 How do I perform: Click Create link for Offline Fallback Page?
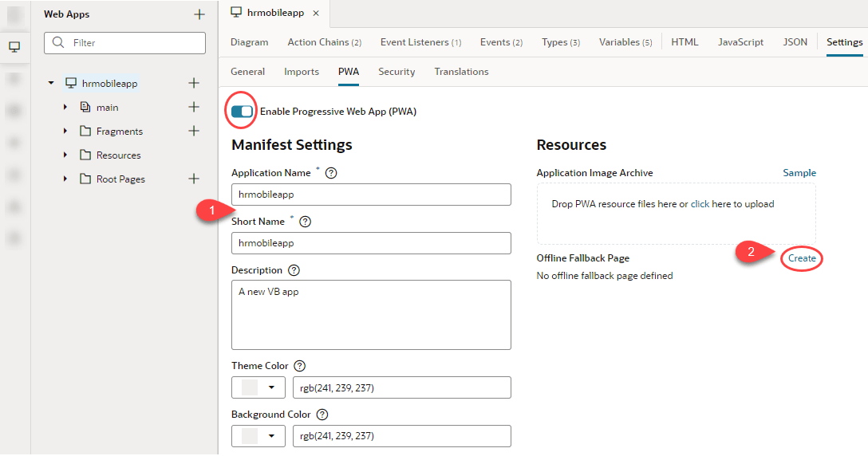[802, 257]
